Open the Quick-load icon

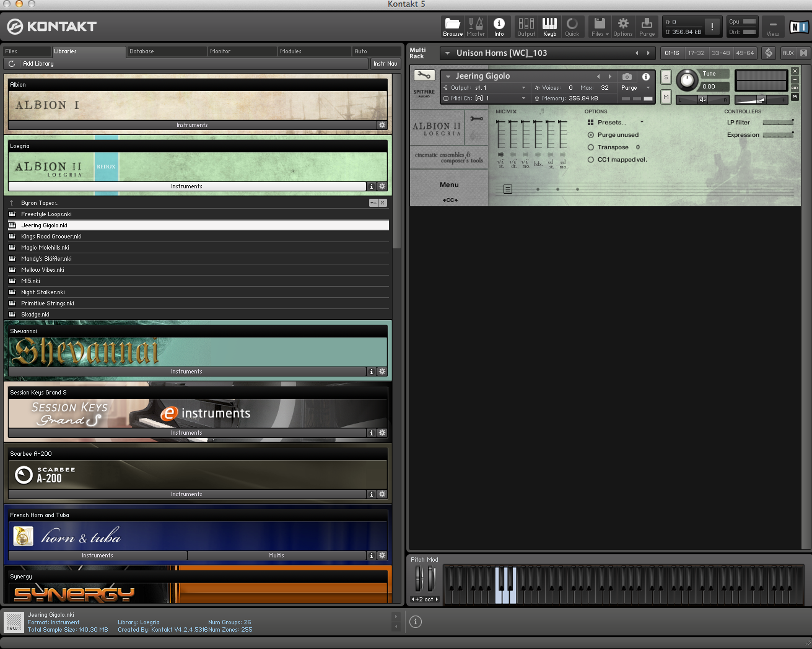[x=572, y=27]
